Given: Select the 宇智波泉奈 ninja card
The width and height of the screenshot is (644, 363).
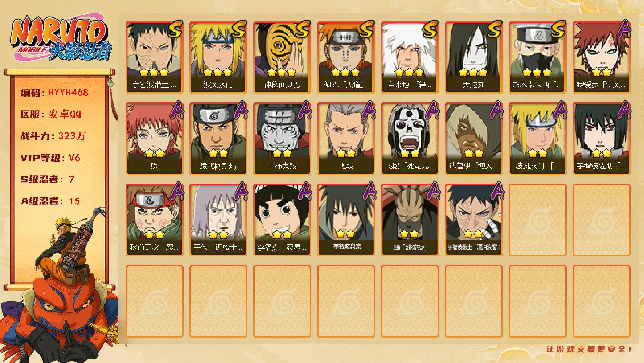Looking at the screenshot, I should click(x=346, y=220).
